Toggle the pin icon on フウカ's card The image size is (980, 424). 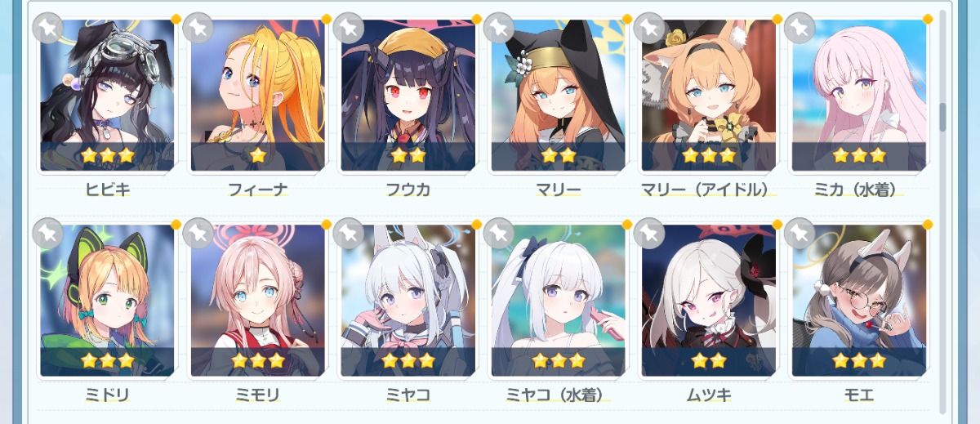point(348,28)
